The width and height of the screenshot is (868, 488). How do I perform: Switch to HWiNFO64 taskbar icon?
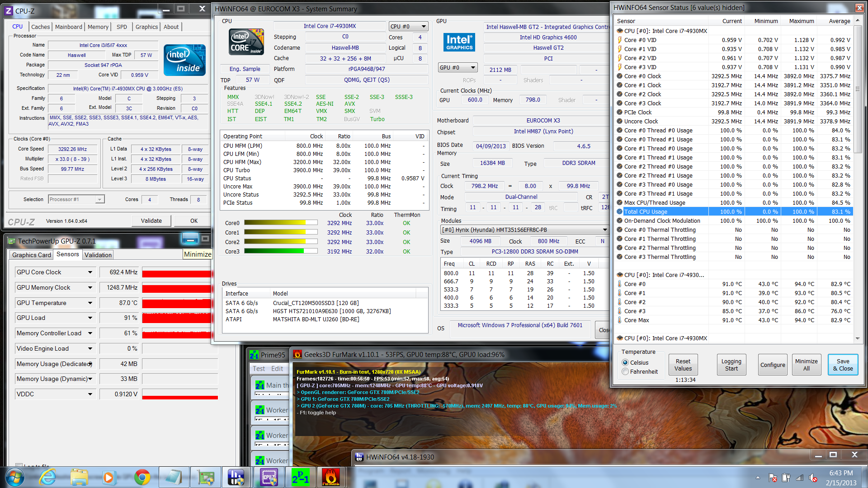236,477
